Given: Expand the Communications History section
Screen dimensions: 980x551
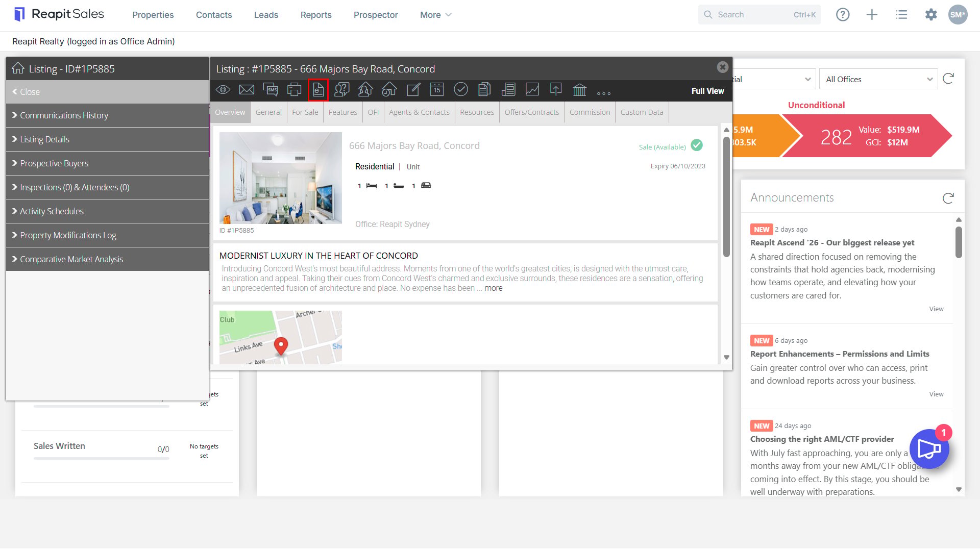Looking at the screenshot, I should pyautogui.click(x=107, y=115).
